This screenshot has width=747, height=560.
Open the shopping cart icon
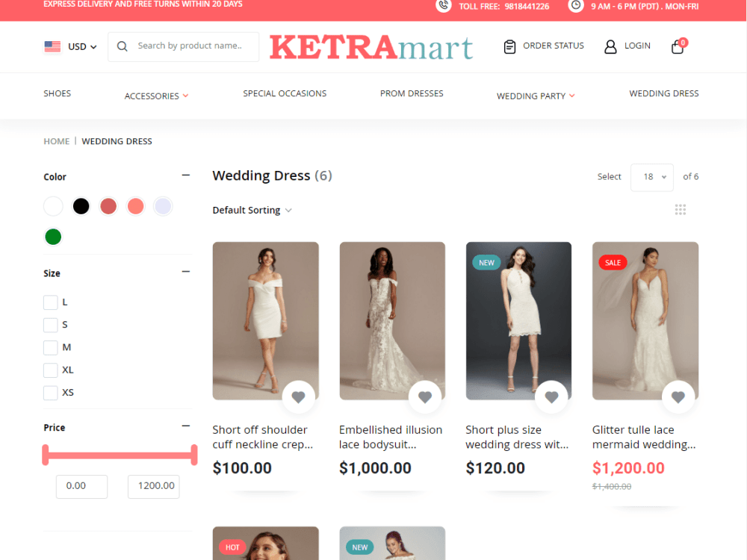(x=677, y=46)
